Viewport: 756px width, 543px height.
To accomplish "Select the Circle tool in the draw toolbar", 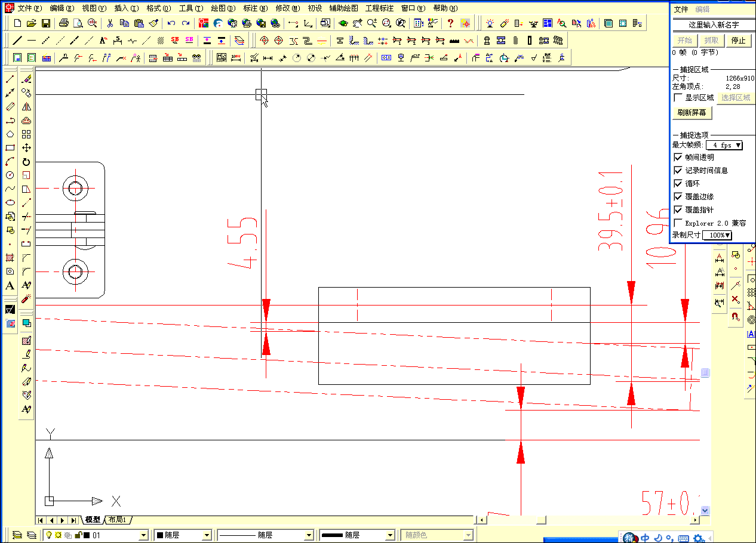I will [x=10, y=175].
